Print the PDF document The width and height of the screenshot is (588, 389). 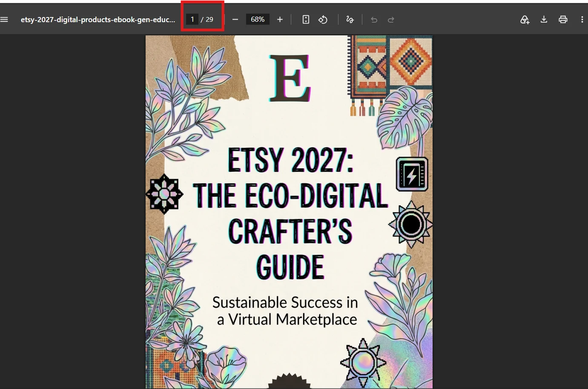point(563,20)
